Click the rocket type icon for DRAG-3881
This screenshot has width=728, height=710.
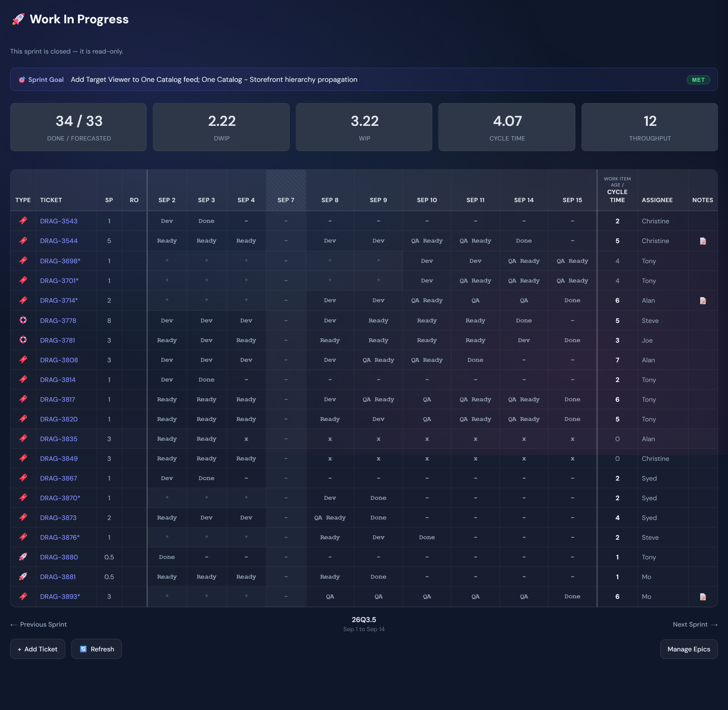point(23,577)
